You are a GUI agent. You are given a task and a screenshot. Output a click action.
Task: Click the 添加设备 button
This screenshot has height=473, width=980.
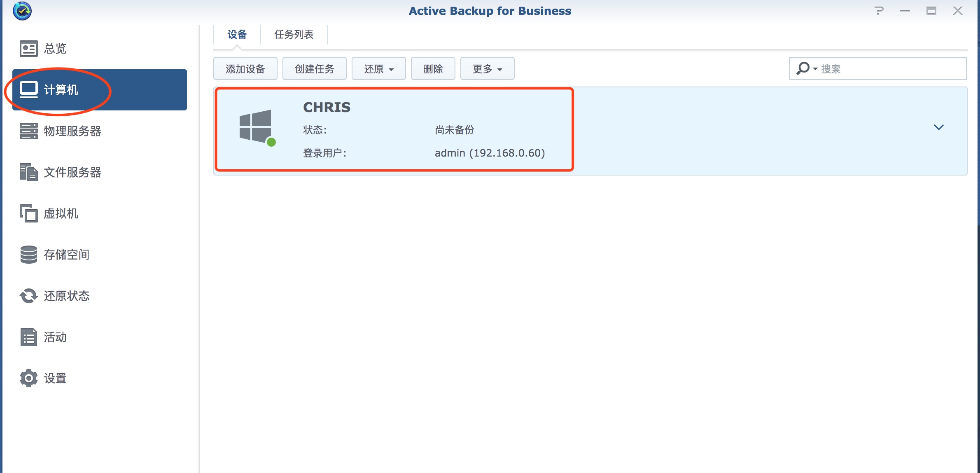(x=245, y=68)
